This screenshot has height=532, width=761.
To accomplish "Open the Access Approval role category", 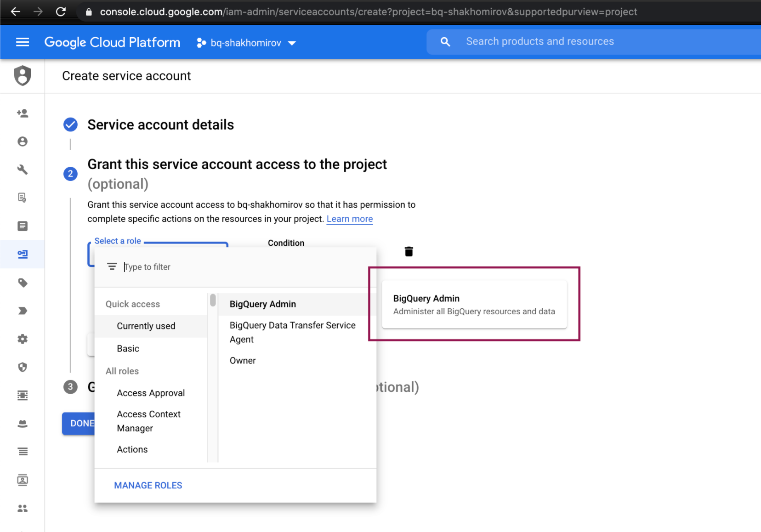I will tap(151, 393).
